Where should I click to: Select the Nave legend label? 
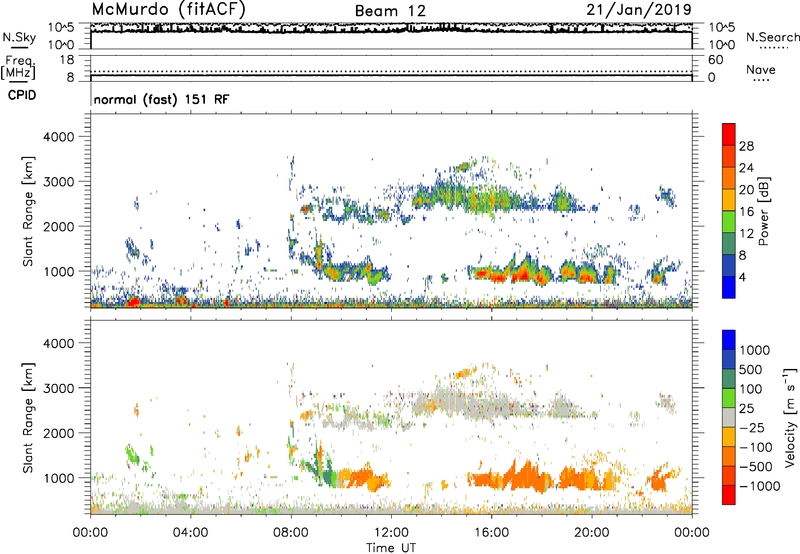click(x=761, y=69)
